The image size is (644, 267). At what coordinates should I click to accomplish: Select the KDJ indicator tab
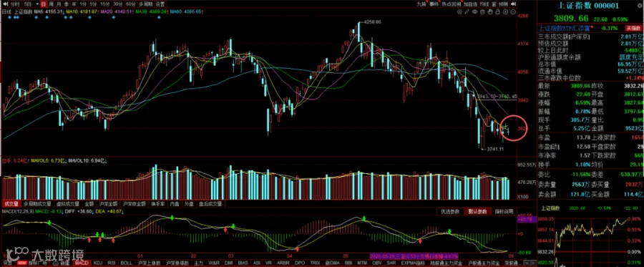click(98, 263)
